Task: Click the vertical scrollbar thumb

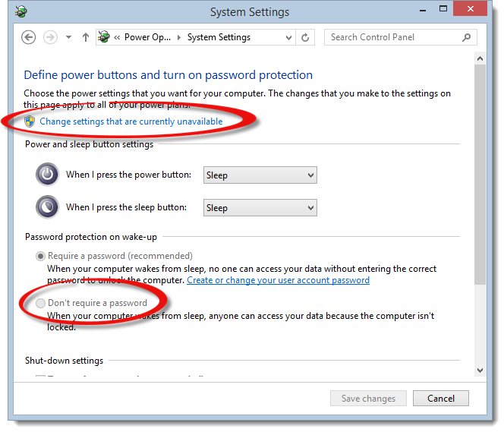Action: click(480, 174)
